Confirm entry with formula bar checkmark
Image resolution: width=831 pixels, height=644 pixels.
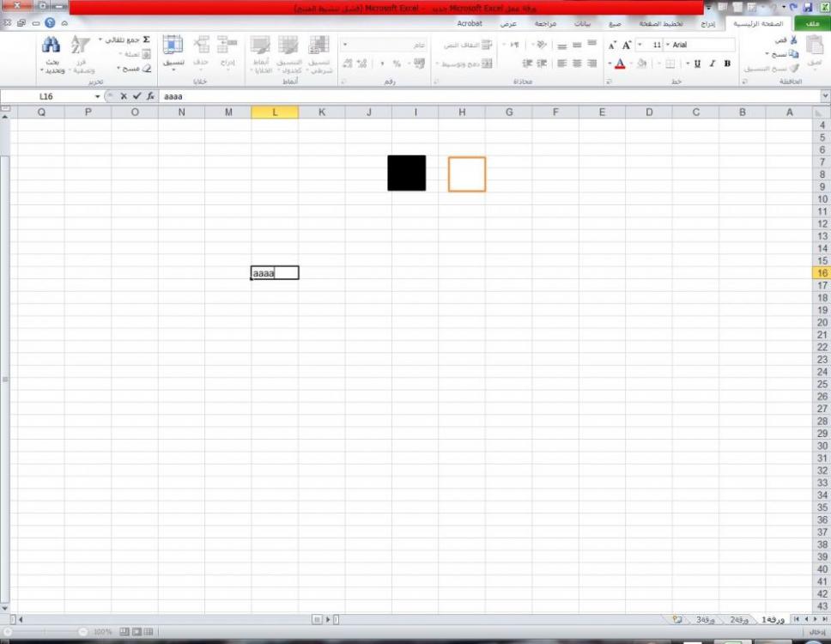coord(136,96)
